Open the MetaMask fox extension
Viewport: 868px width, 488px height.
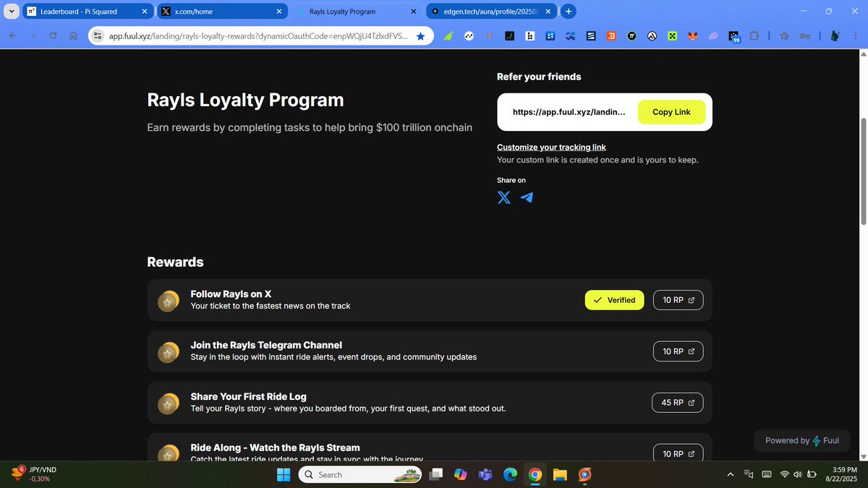[x=693, y=35]
